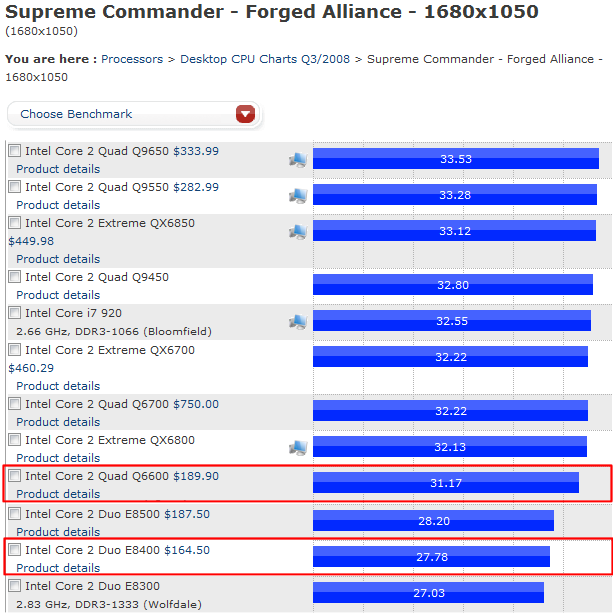Click the $460.29 price of QX6700

click(x=31, y=368)
